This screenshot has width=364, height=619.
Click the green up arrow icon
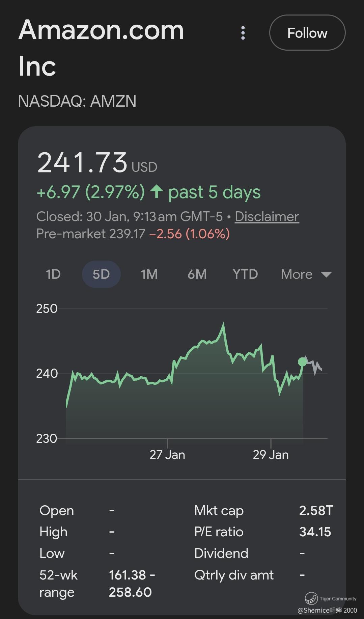tap(157, 192)
